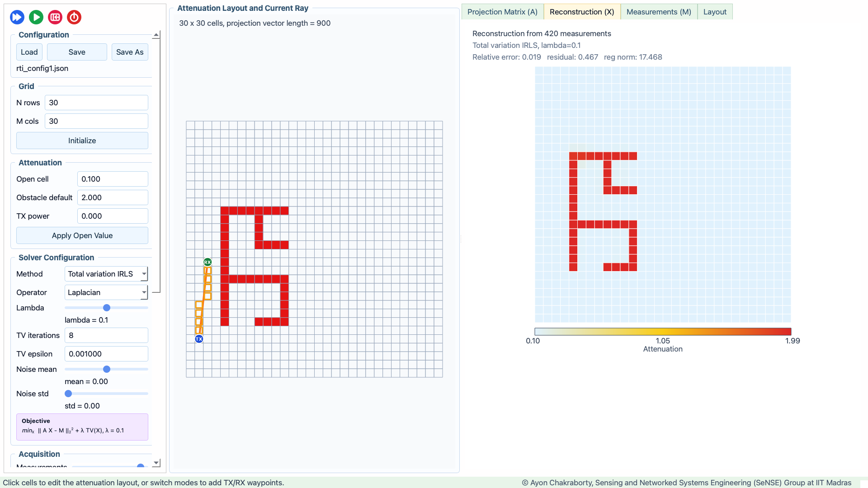Click the pink reset-to-start icon
This screenshot has height=488, width=868.
55,17
